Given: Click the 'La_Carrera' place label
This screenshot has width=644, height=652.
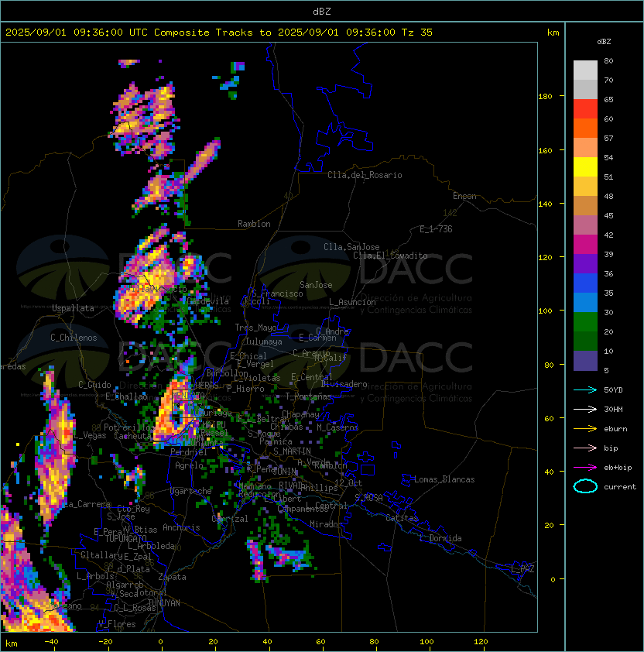Looking at the screenshot, I should 87,504.
